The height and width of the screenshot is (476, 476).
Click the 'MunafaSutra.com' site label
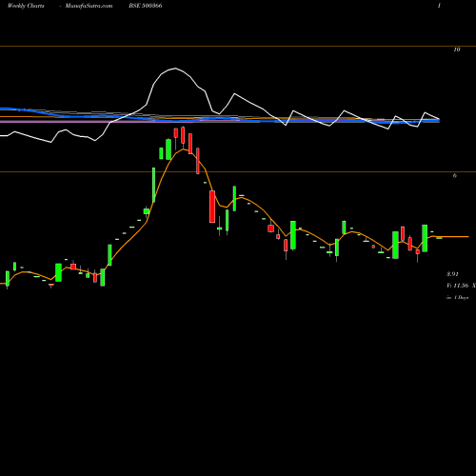pos(89,6)
